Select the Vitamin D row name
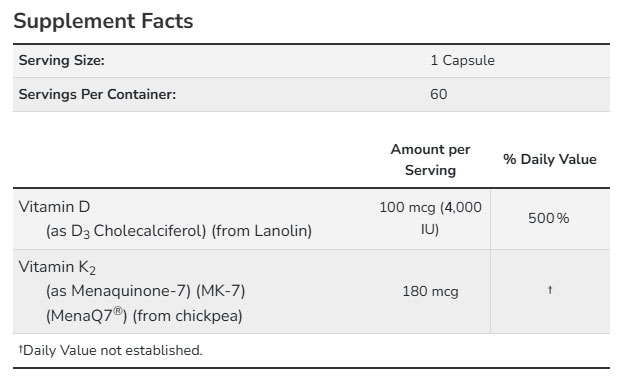This screenshot has height=379, width=622. coord(54,207)
